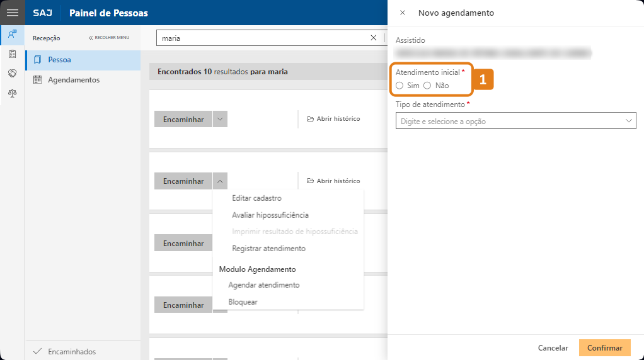Open the people reception sidebar icon
The image size is (644, 360).
pyautogui.click(x=13, y=35)
